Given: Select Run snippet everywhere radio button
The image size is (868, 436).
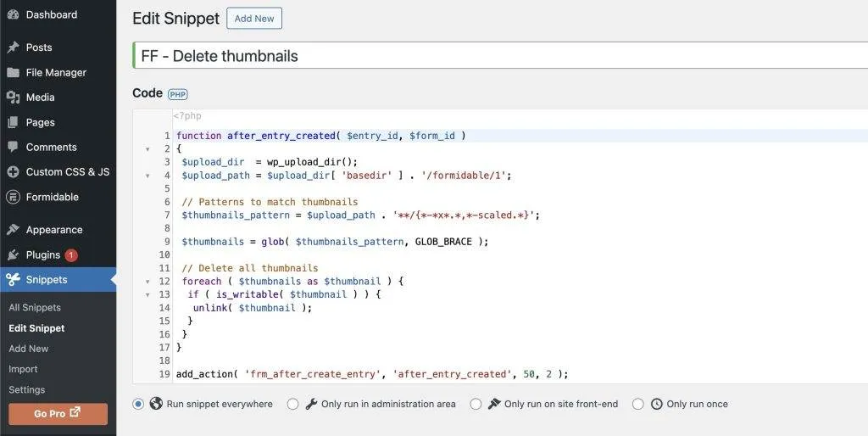Looking at the screenshot, I should pos(138,404).
